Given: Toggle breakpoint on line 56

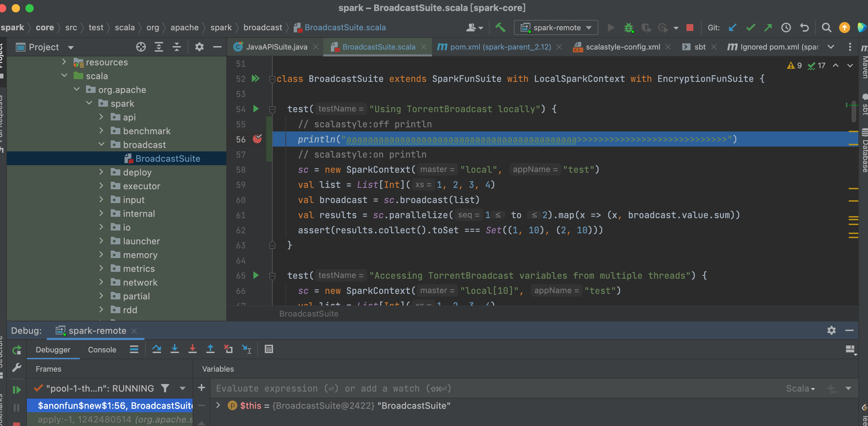Looking at the screenshot, I should click(257, 139).
